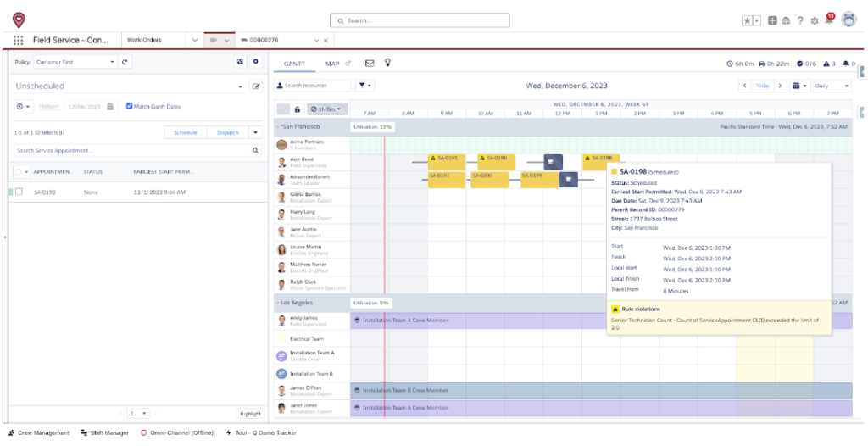868x446 pixels.
Task: Open the arrow menu beside Dispatch
Action: (255, 132)
